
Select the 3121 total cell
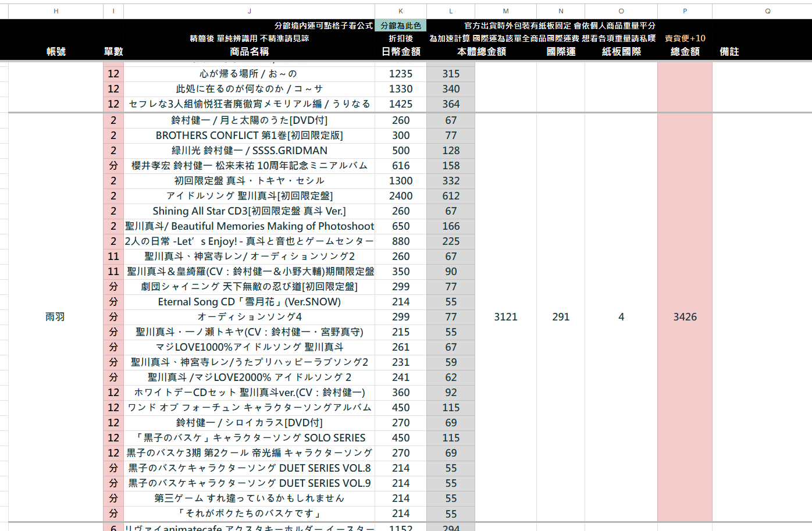(x=505, y=317)
